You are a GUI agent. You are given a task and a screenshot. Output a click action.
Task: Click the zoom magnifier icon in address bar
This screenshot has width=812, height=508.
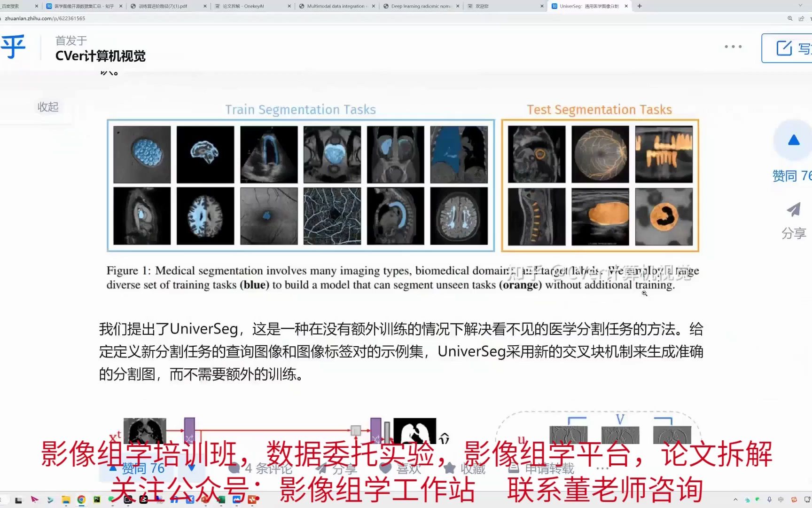point(790,18)
